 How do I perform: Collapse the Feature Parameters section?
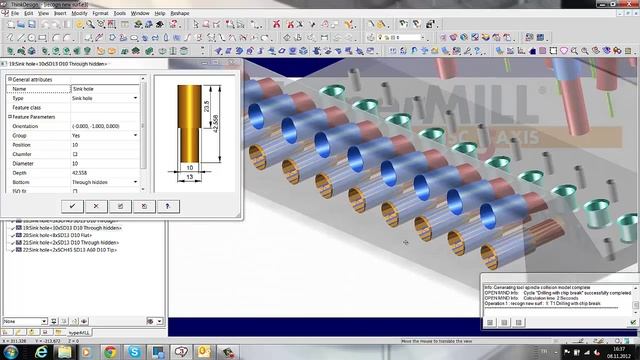tap(10, 117)
